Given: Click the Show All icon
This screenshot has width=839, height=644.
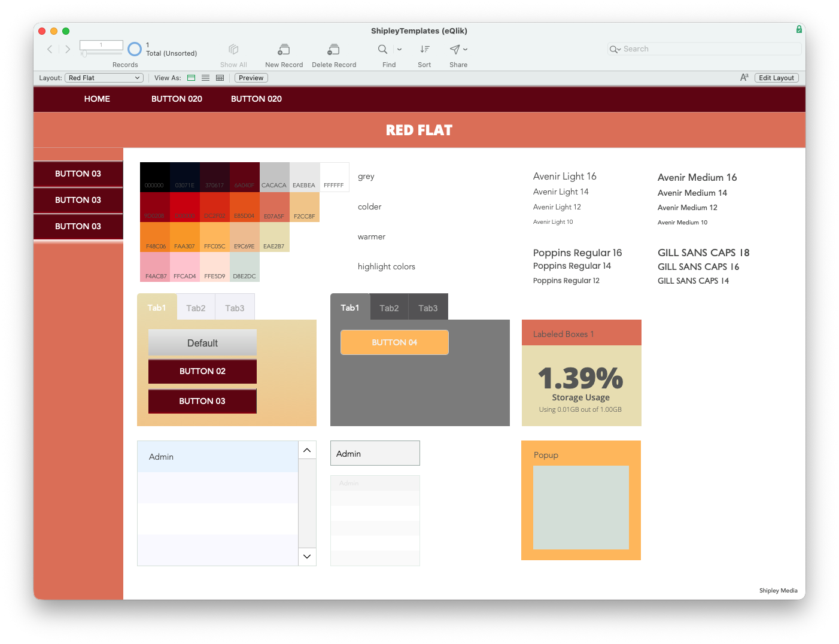Looking at the screenshot, I should point(233,50).
